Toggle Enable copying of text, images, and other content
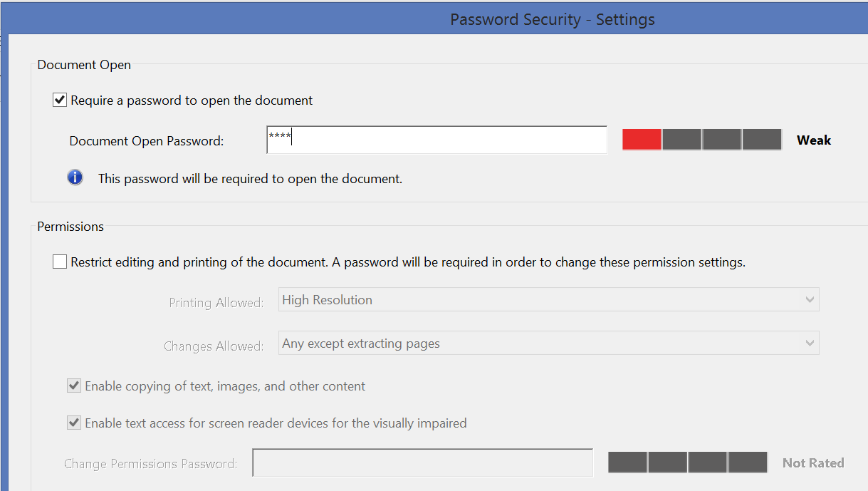Image resolution: width=868 pixels, height=491 pixels. (x=74, y=385)
